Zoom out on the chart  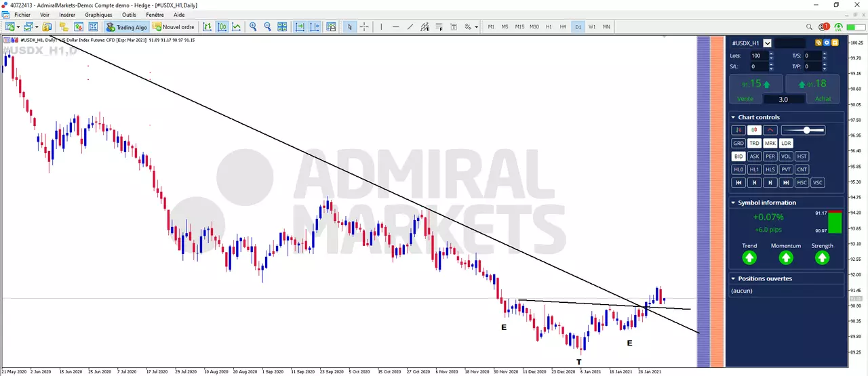point(267,27)
